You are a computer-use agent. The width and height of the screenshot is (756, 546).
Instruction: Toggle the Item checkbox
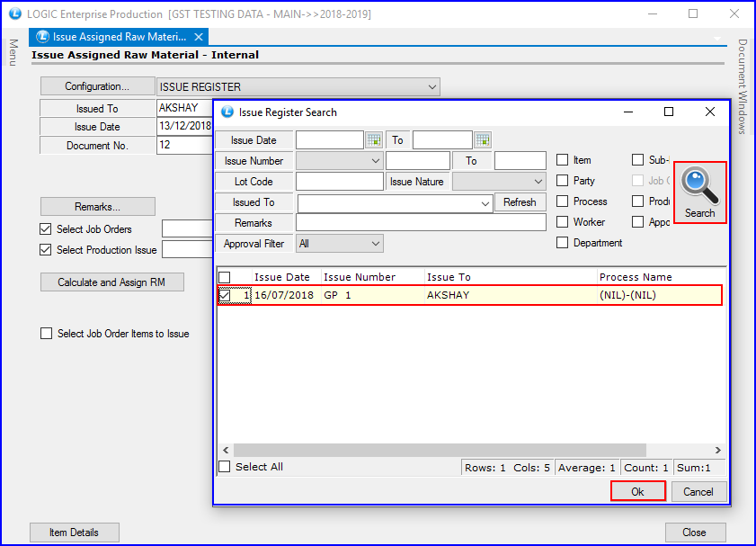click(x=562, y=159)
